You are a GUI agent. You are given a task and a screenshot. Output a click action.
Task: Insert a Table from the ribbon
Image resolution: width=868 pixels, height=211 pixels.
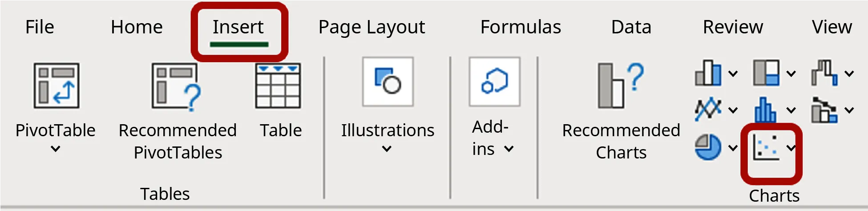[x=278, y=85]
